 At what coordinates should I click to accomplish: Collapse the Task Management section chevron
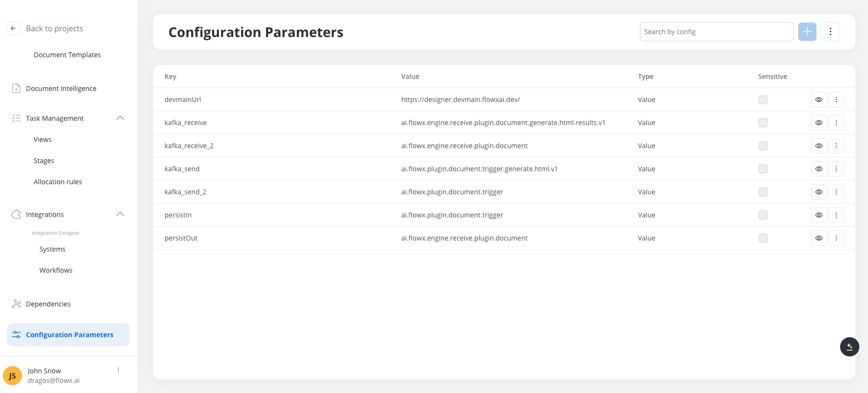pyautogui.click(x=120, y=118)
